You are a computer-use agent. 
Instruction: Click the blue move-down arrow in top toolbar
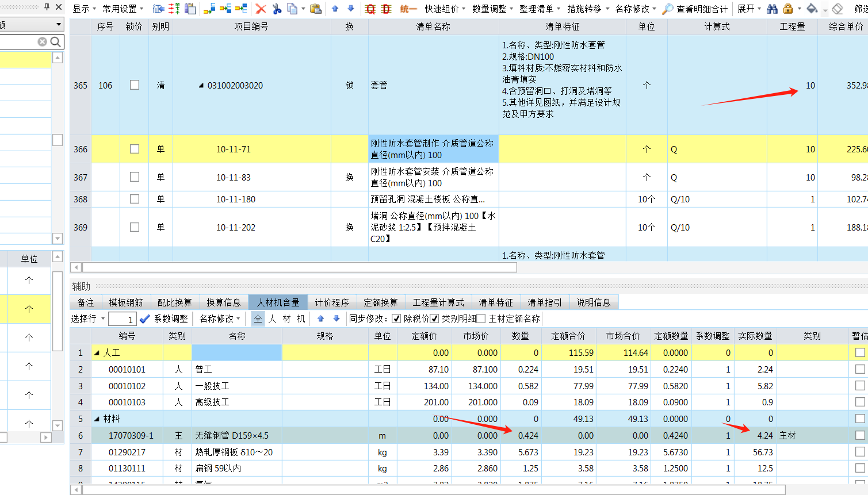[x=351, y=9]
